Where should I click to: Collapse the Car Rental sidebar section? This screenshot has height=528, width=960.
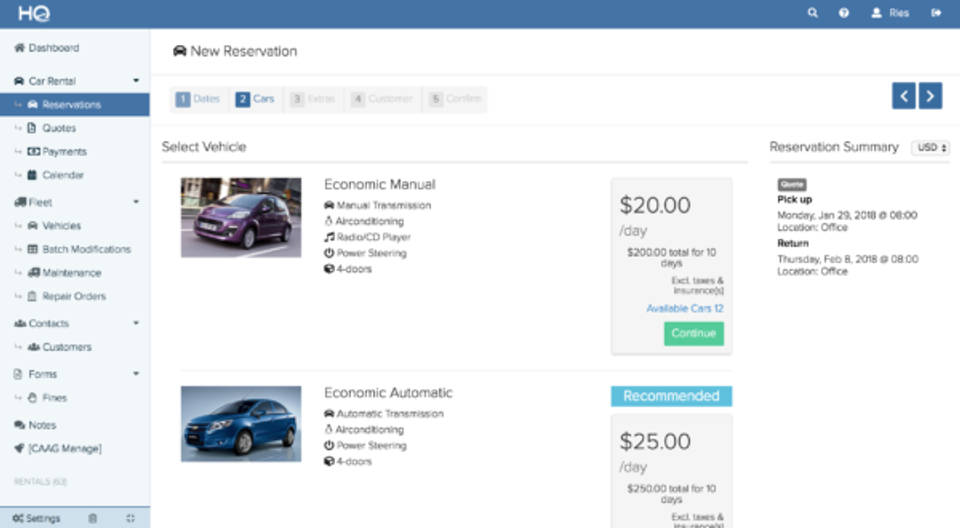pyautogui.click(x=136, y=81)
